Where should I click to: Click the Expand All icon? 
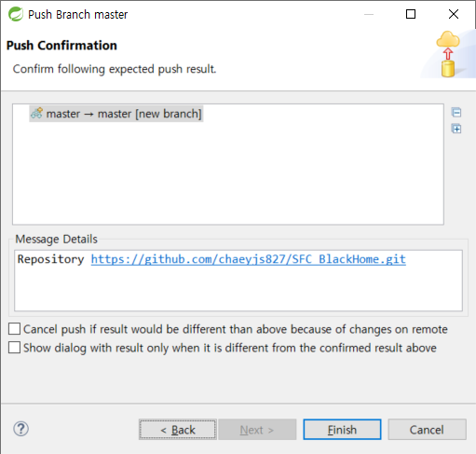[x=456, y=129]
